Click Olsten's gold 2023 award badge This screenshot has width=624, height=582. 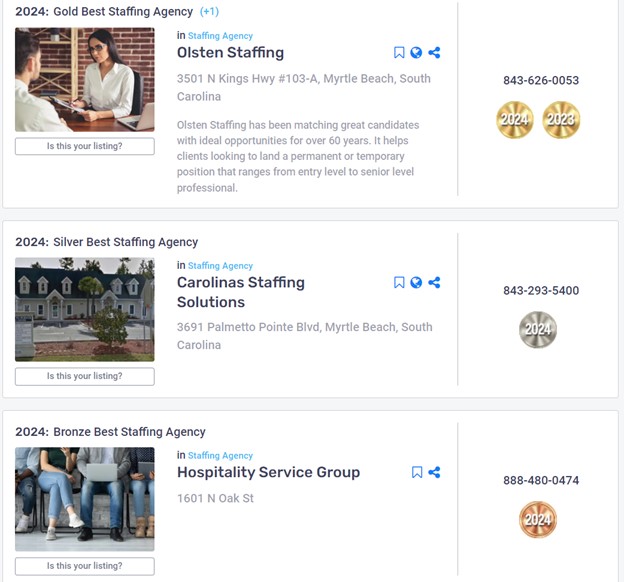[561, 120]
